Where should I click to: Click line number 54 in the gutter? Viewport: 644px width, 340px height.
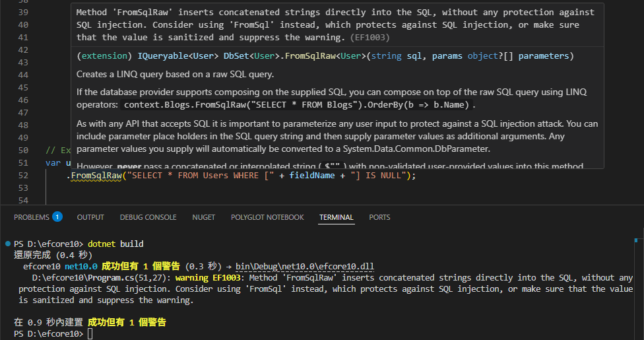[x=24, y=200]
